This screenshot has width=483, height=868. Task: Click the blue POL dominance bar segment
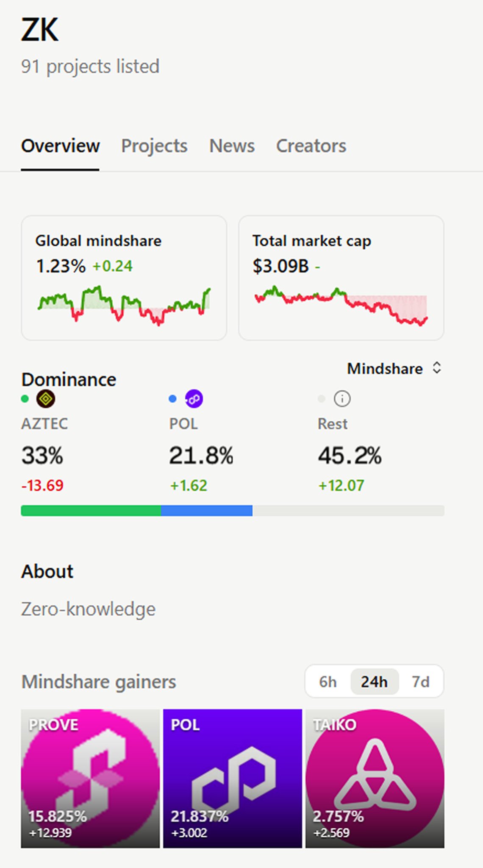tap(207, 511)
